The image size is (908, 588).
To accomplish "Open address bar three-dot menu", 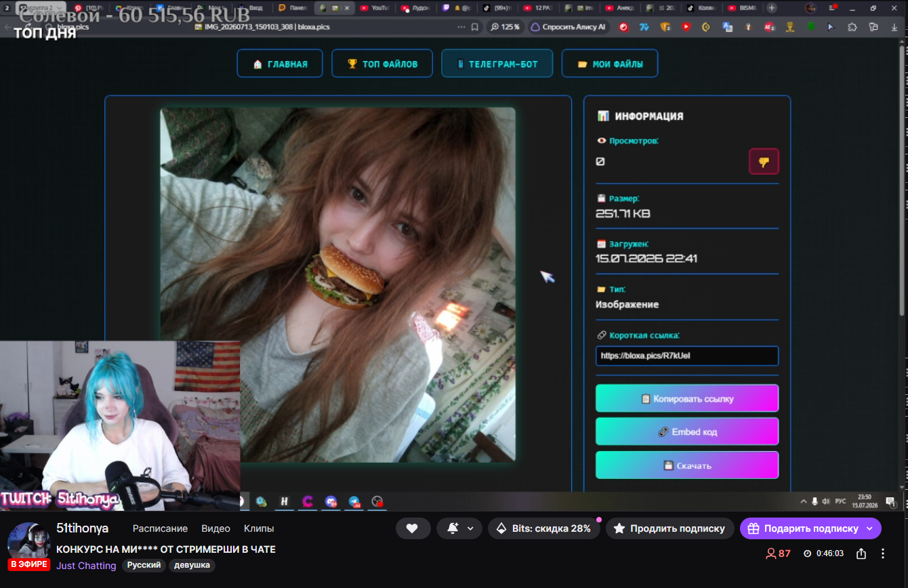I will click(461, 27).
